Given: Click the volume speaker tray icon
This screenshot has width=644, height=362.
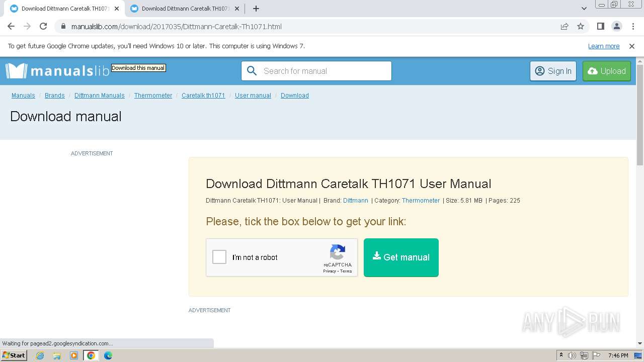Looking at the screenshot, I should point(572,355).
